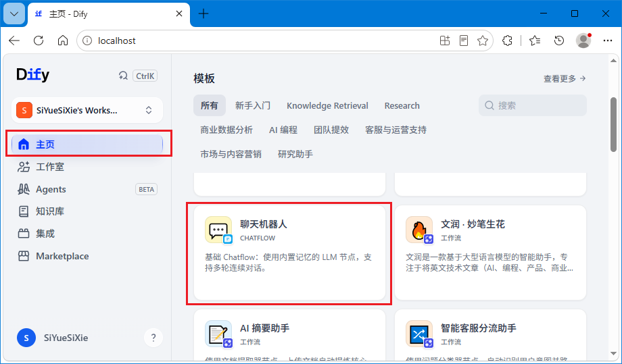The height and width of the screenshot is (364, 622).
Task: Click the AI 摘要助手 notepad icon
Action: 218,334
